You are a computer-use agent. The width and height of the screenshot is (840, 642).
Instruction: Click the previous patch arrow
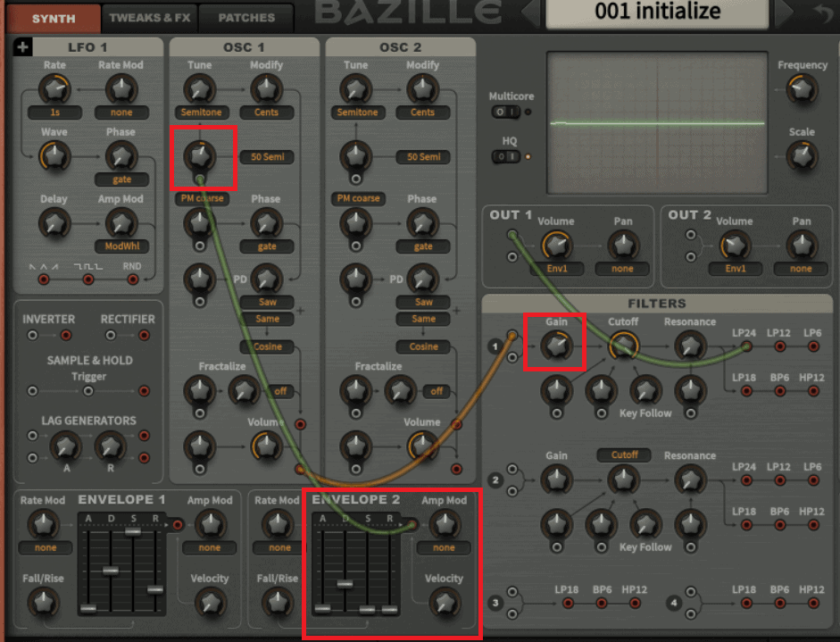click(x=530, y=13)
